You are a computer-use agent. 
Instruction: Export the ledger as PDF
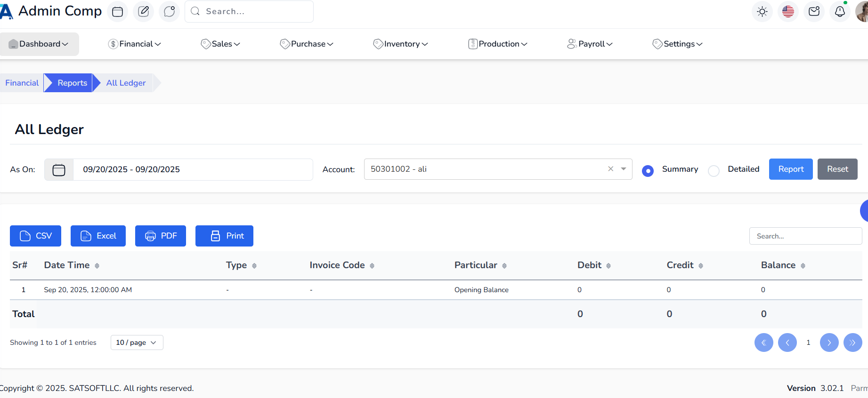[x=161, y=236]
